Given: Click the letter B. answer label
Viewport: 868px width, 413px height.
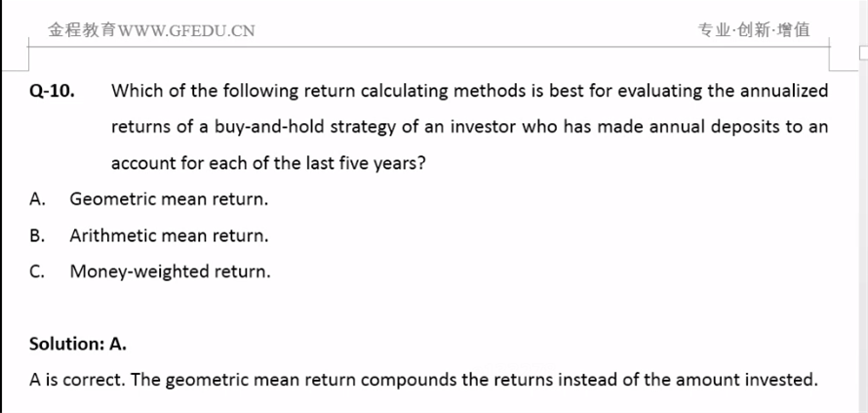Looking at the screenshot, I should click(x=38, y=235).
